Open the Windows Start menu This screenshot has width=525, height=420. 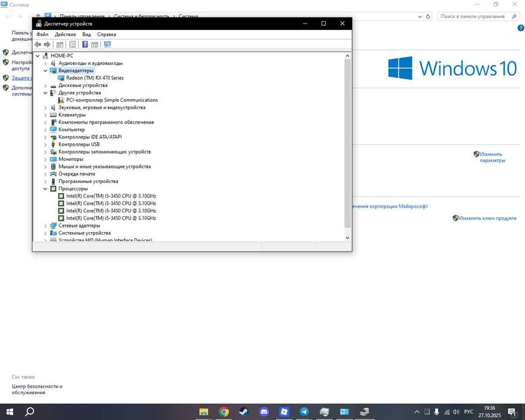pos(10,412)
